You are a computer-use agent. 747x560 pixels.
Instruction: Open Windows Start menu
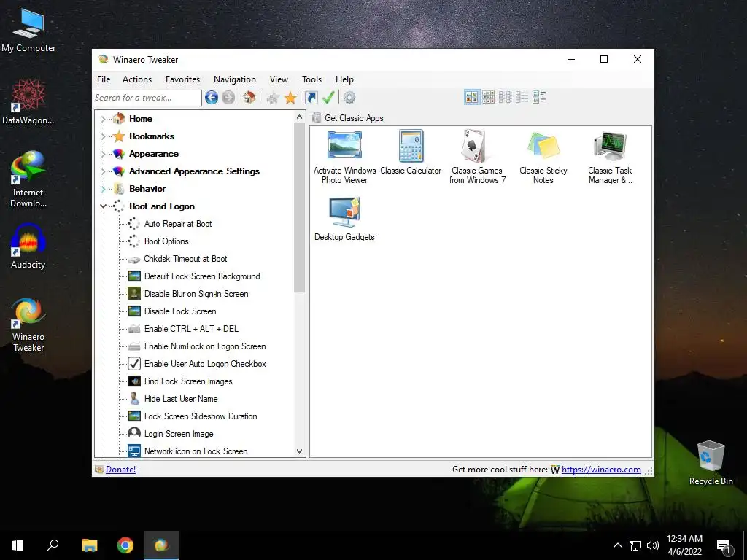coord(18,545)
